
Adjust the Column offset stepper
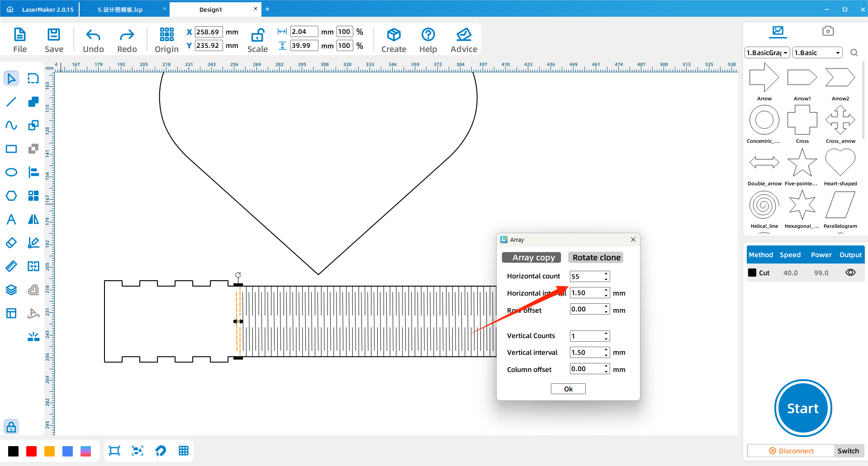coord(606,369)
